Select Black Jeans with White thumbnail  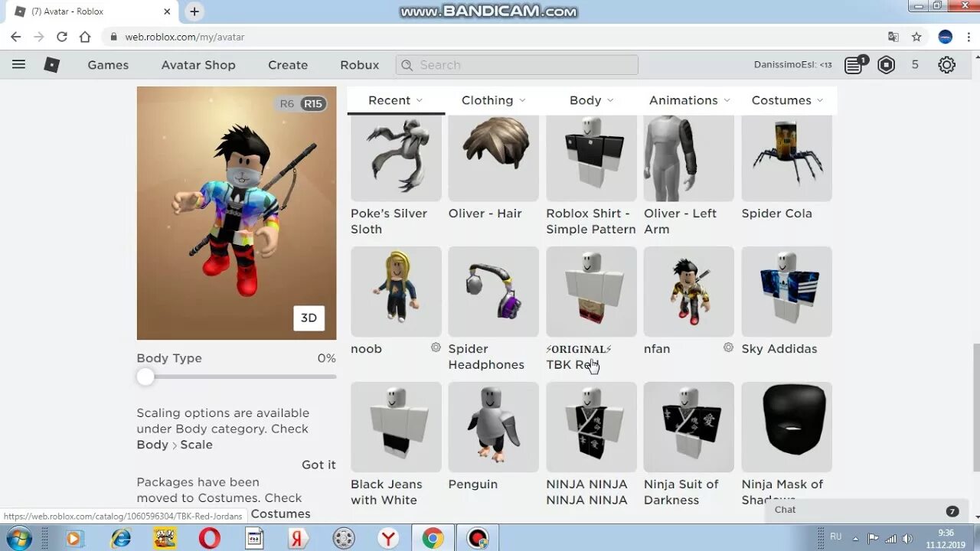(396, 427)
